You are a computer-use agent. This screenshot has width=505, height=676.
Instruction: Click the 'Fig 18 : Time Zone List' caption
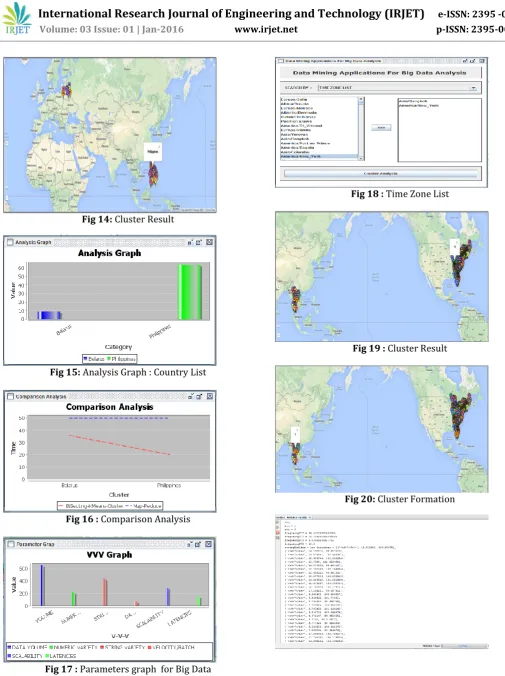pos(400,194)
